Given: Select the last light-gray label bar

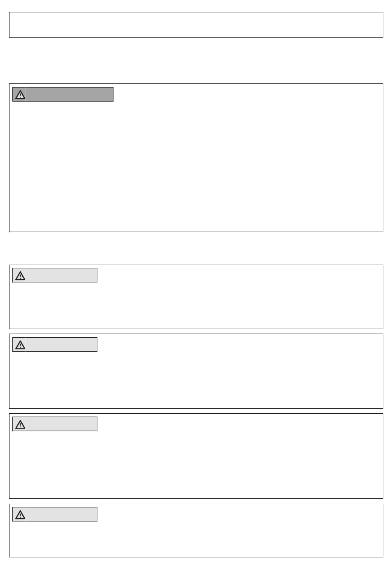Looking at the screenshot, I should click(x=61, y=514).
